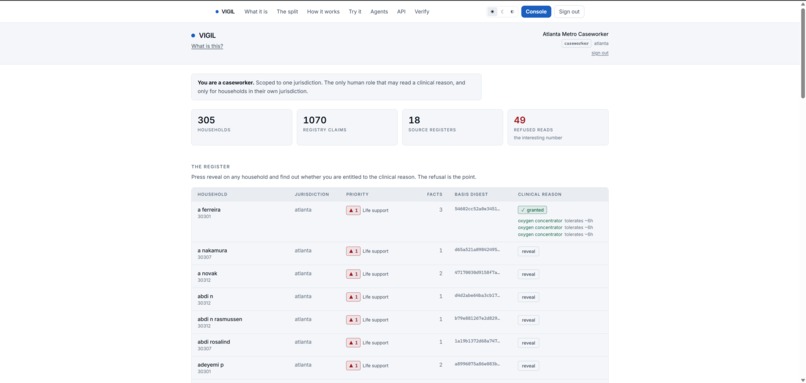806x383 pixels.
Task: Open the Try it nav item
Action: pos(355,12)
